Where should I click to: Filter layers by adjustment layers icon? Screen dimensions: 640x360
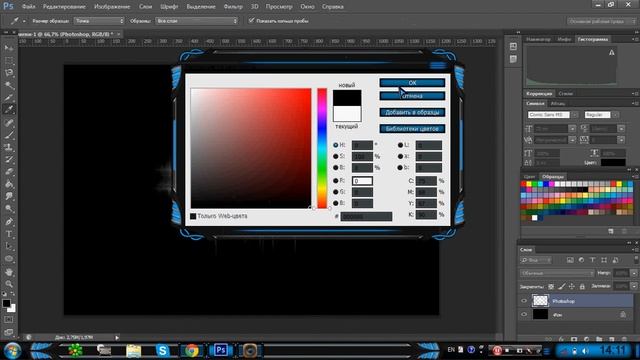point(581,260)
